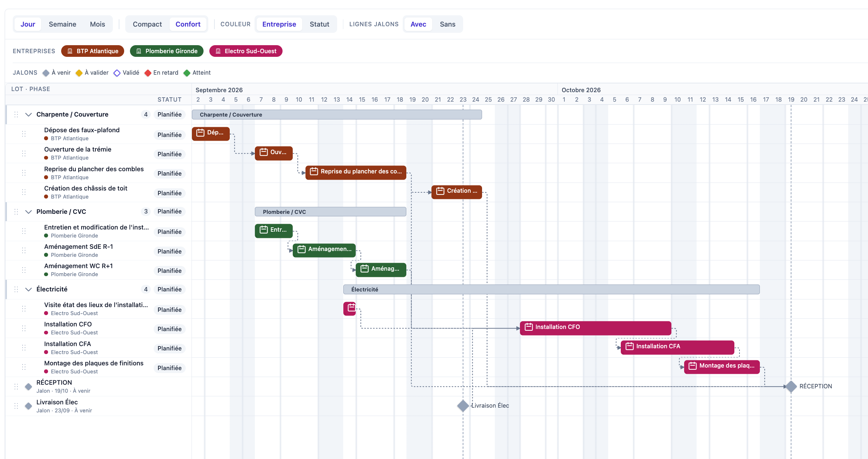Click the En retard red legend diamond
This screenshot has height=459, width=868.
tap(148, 73)
